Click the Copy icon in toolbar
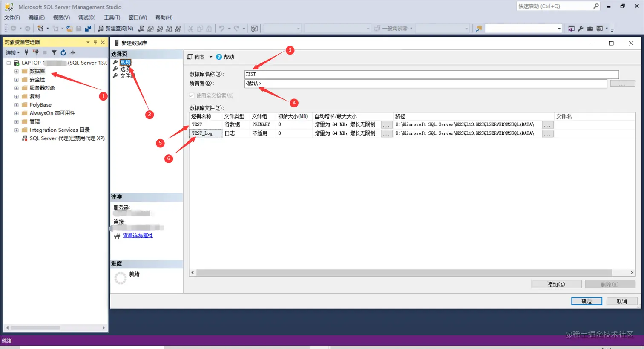Image resolution: width=644 pixels, height=349 pixels. pyautogui.click(x=200, y=29)
